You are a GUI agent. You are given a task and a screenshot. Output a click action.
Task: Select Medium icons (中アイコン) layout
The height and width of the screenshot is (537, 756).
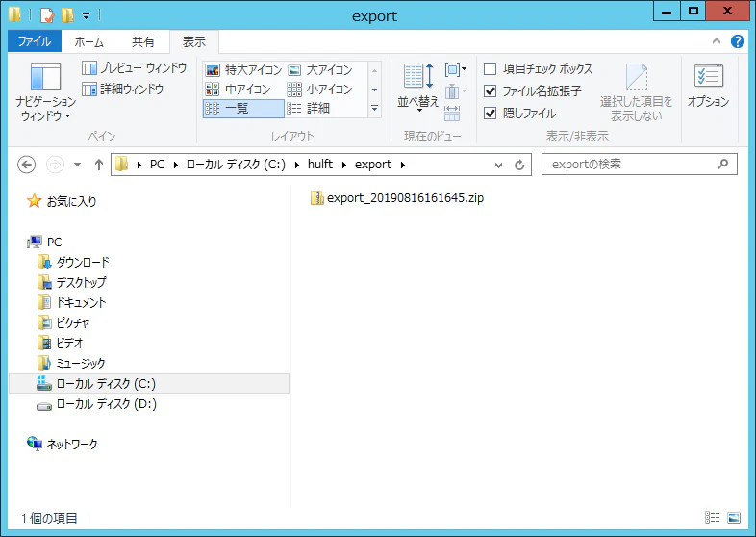pyautogui.click(x=239, y=89)
